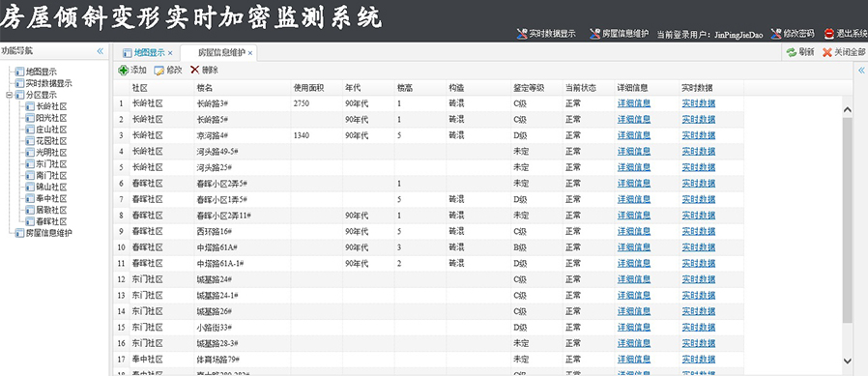Collapse the 分区显示 tree node
This screenshot has height=376, width=868.
[x=9, y=95]
